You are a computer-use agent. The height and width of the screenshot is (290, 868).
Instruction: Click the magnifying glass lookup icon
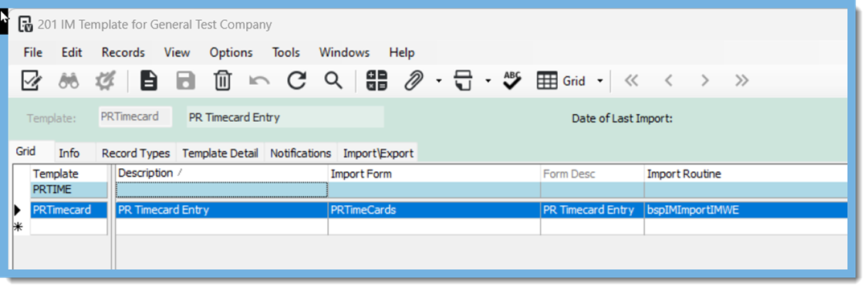click(x=333, y=81)
